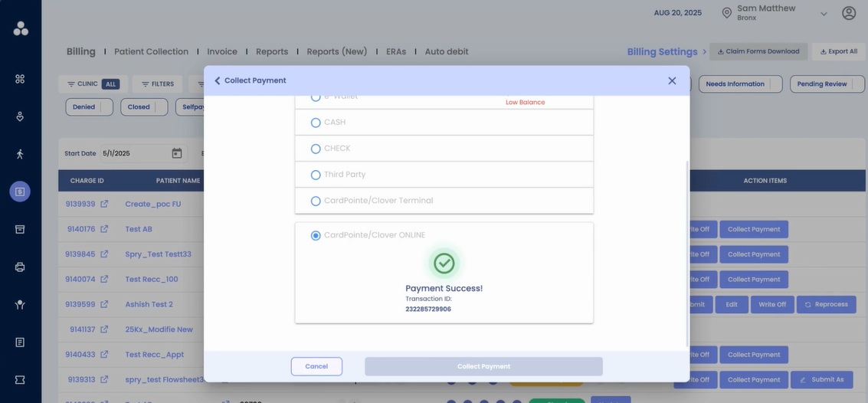The width and height of the screenshot is (868, 403).
Task: Select the CHECK payment radio button
Action: click(x=316, y=149)
